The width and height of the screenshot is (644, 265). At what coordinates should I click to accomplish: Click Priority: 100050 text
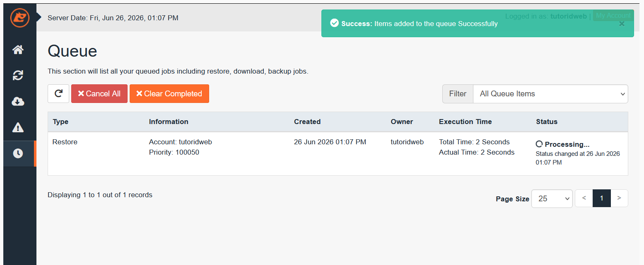[174, 152]
